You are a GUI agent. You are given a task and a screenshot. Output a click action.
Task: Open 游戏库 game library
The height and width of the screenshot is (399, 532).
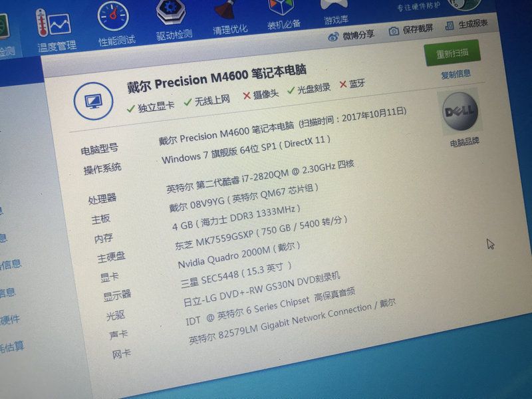335,12
